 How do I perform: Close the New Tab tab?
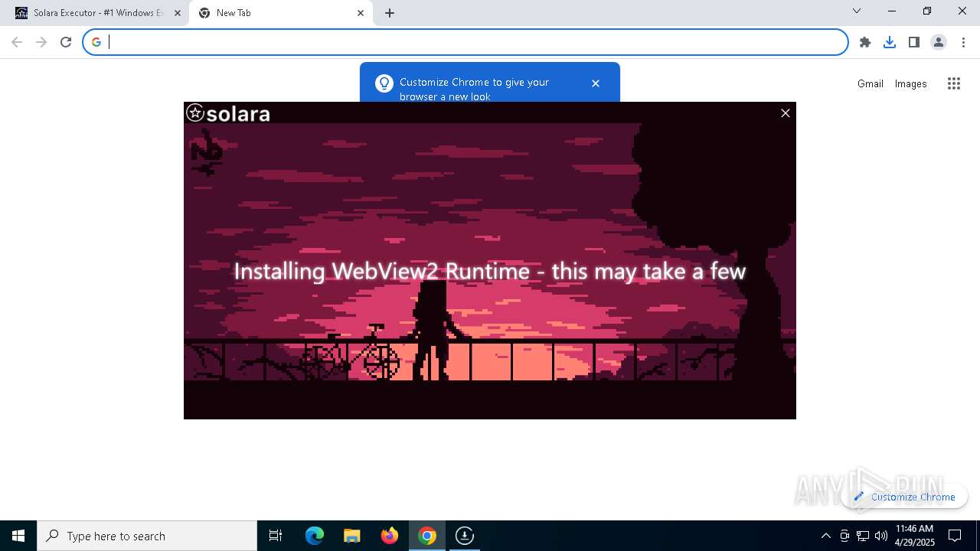361,13
